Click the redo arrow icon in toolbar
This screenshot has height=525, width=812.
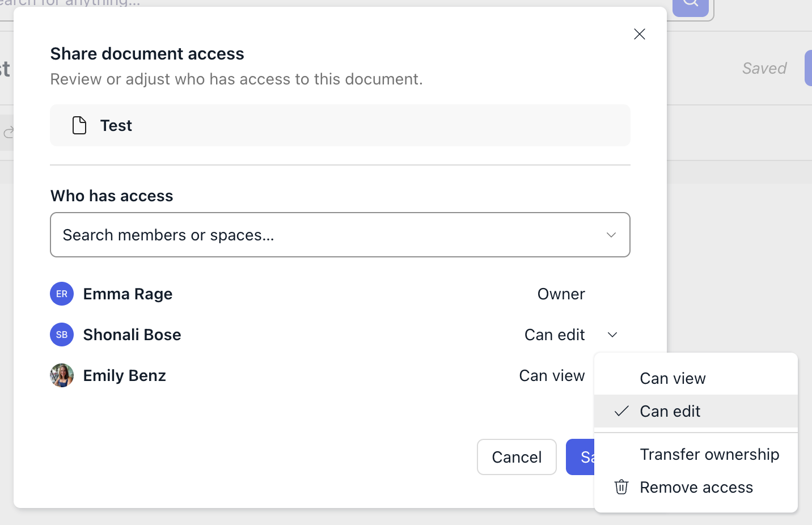(x=9, y=133)
